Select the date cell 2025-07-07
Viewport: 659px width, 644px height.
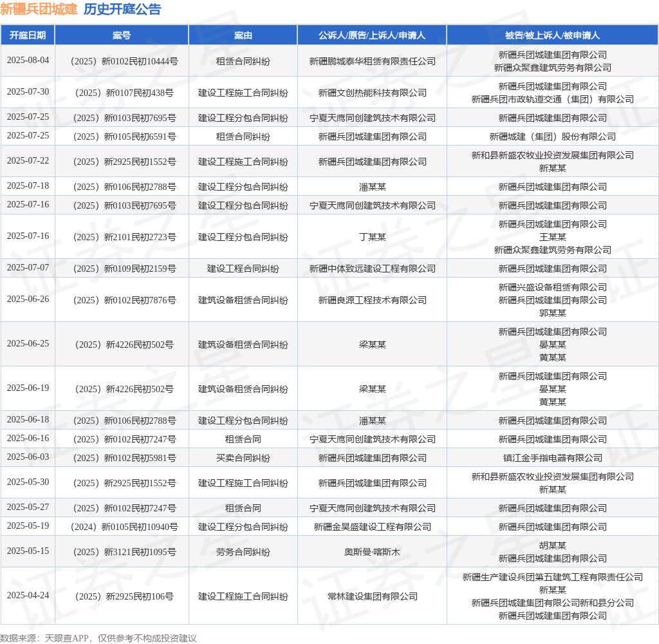tap(28, 268)
